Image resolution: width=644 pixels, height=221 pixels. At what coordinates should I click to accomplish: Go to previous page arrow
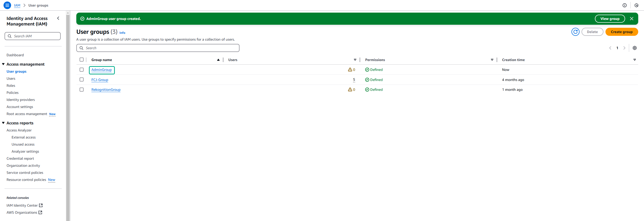point(610,48)
